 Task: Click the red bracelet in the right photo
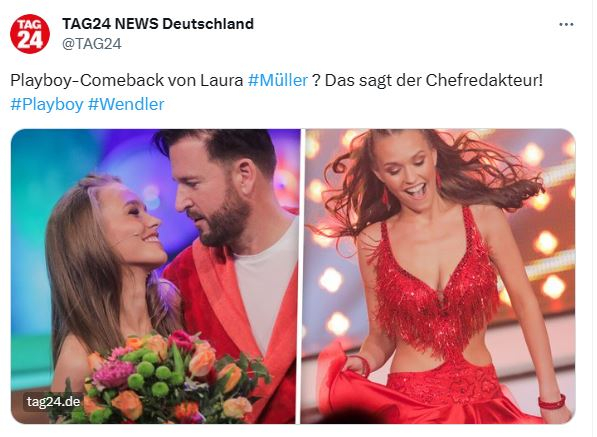552,402
